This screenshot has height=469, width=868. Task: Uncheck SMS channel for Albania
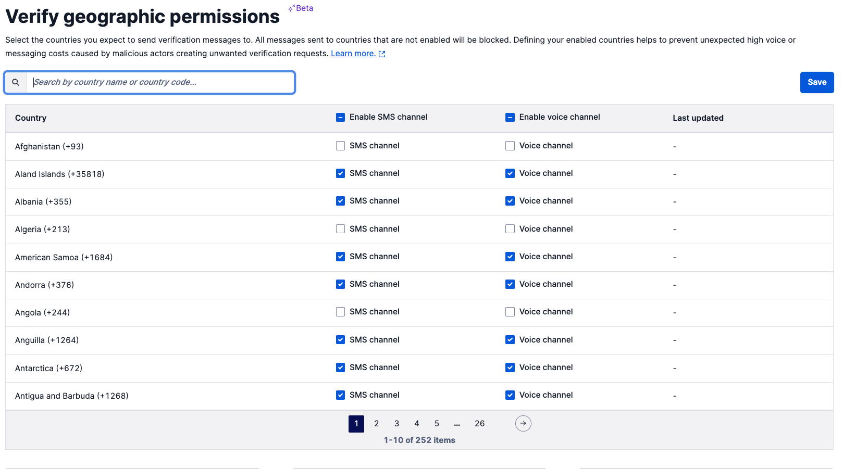pos(340,201)
